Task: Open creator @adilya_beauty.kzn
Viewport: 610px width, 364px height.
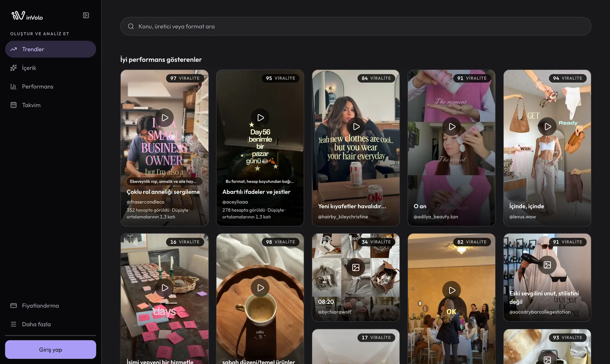Action: (436, 217)
